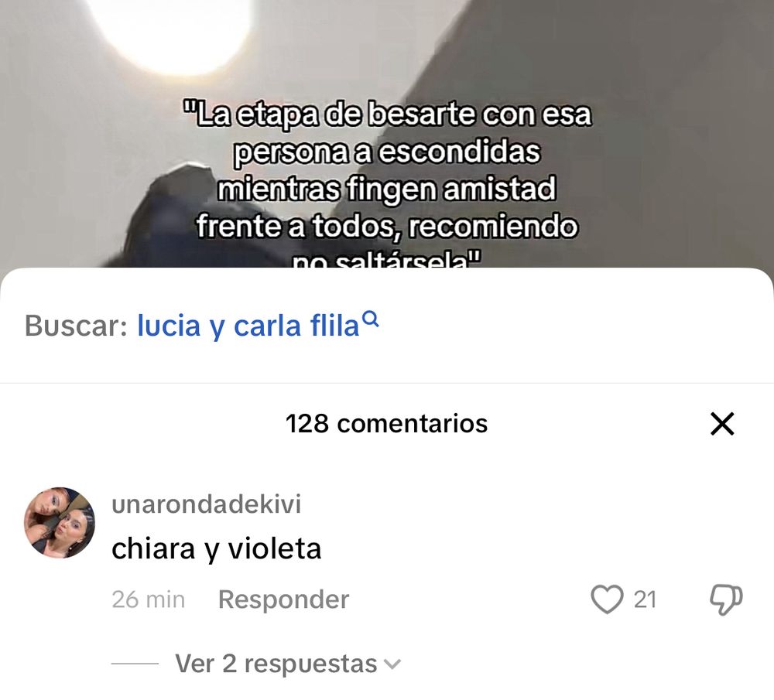
Task: Search for lucia y carla flila
Action: pos(248,326)
